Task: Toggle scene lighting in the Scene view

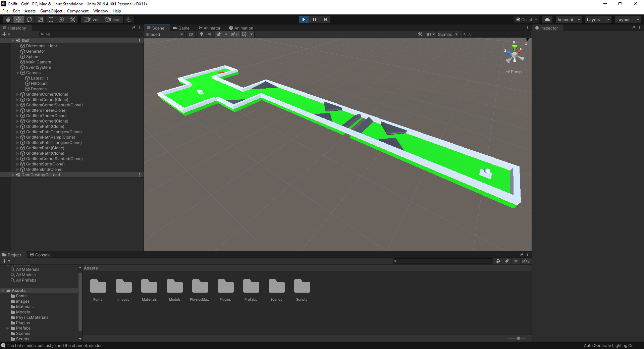Action: (x=201, y=34)
